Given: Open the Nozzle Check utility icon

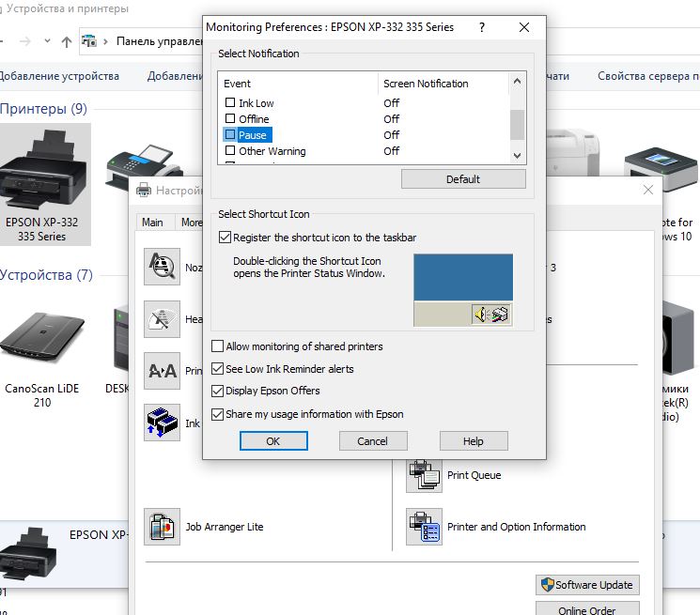Looking at the screenshot, I should (x=162, y=267).
